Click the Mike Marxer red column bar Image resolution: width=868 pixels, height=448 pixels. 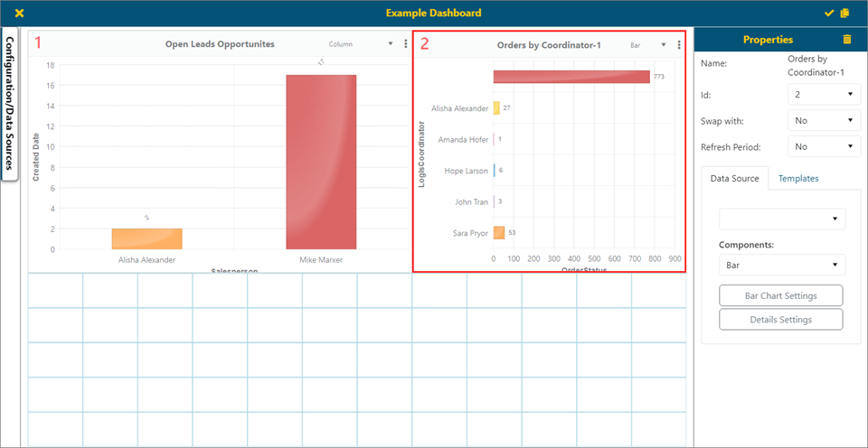321,163
